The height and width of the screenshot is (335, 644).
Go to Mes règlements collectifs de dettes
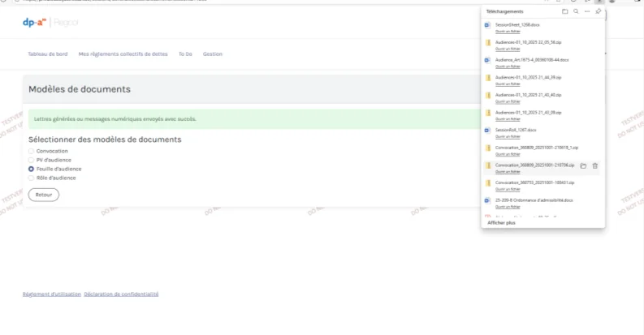click(x=124, y=54)
